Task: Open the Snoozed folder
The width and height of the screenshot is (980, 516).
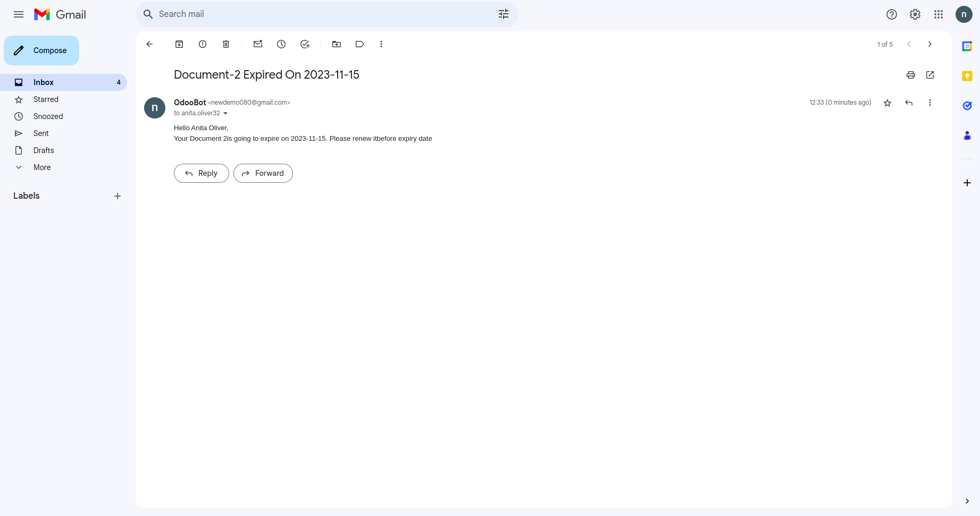Action: 64,116
